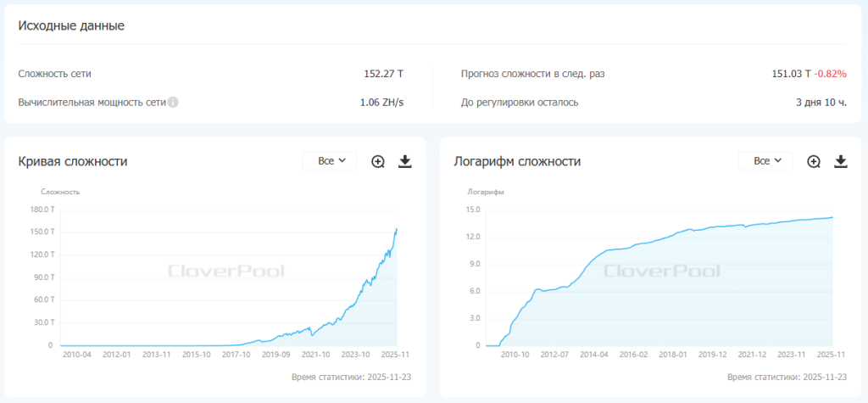Click the Исходные данные heading
This screenshot has width=868, height=403.
71,25
